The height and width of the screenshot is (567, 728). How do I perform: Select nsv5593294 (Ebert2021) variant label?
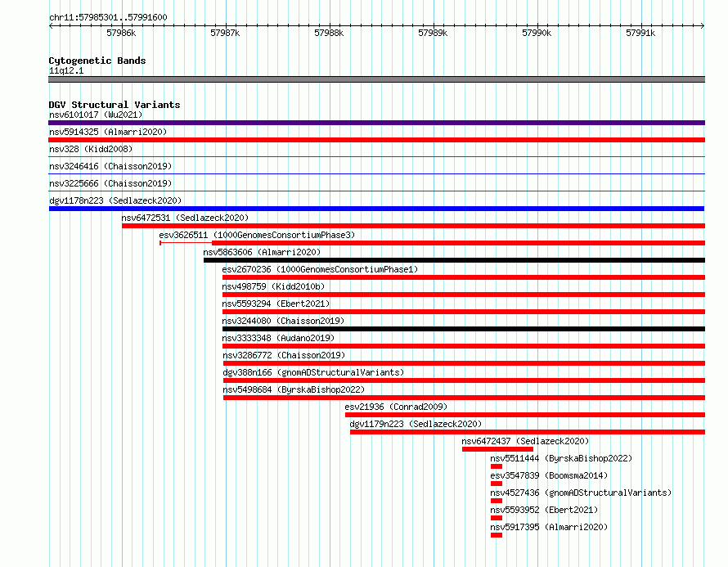tap(276, 304)
